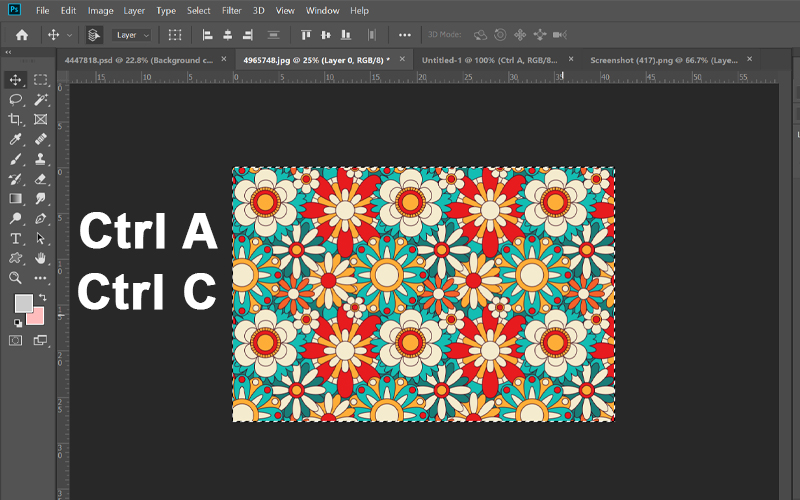Open the Photoshop Ps logo icon
The image size is (800, 500).
coord(15,9)
